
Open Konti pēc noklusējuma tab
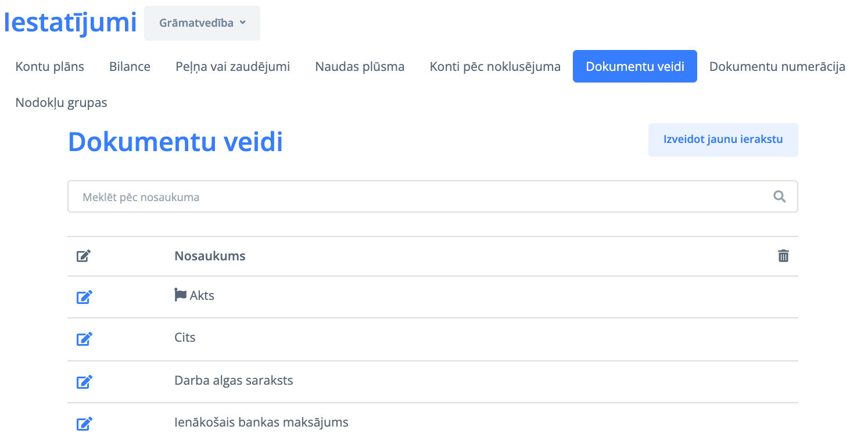coord(495,66)
